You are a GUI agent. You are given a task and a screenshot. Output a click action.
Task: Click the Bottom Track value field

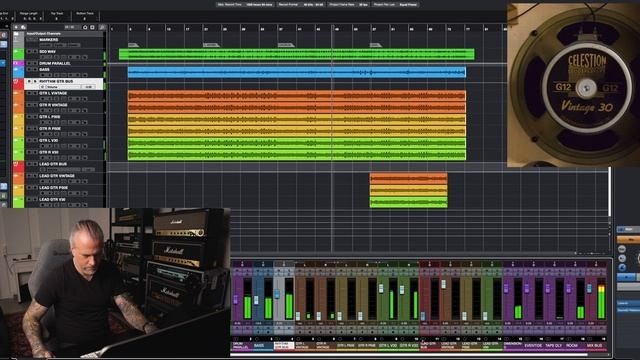point(84,18)
